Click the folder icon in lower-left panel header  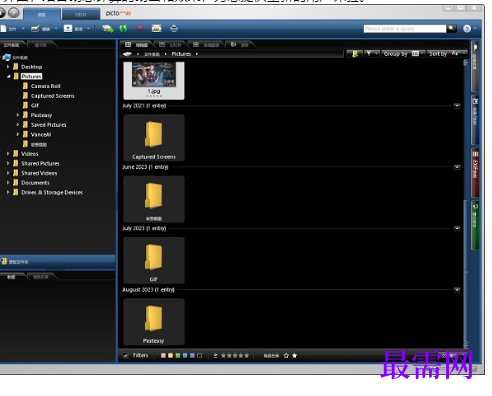click(4, 262)
